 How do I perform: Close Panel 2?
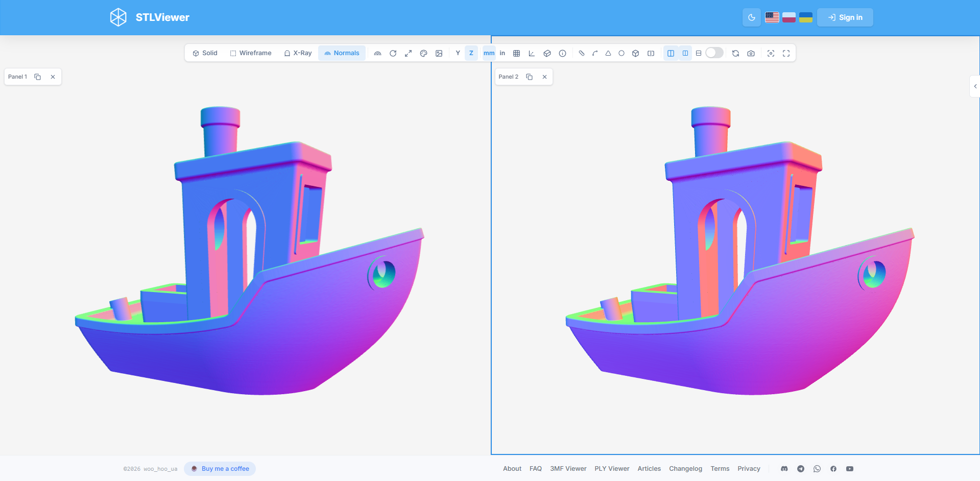(545, 77)
